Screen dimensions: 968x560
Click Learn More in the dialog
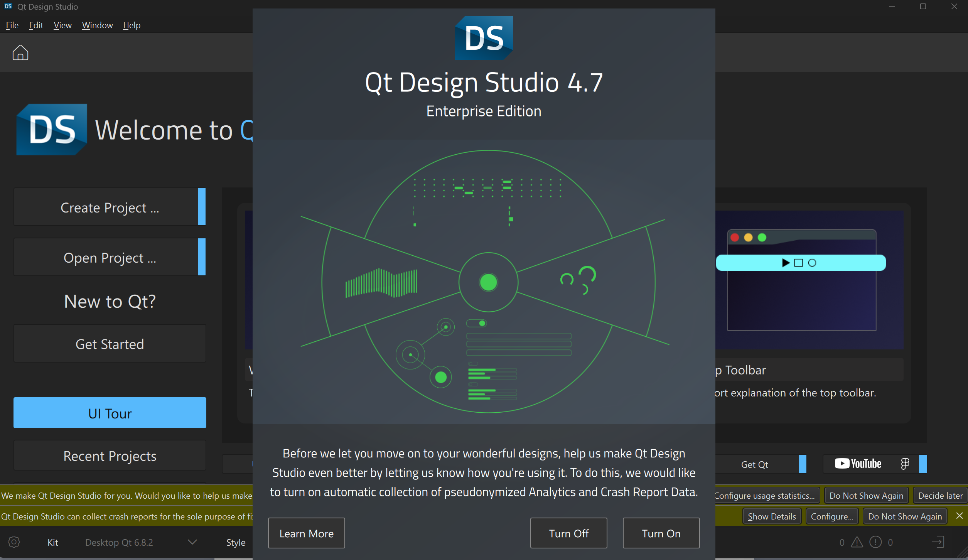pyautogui.click(x=306, y=533)
